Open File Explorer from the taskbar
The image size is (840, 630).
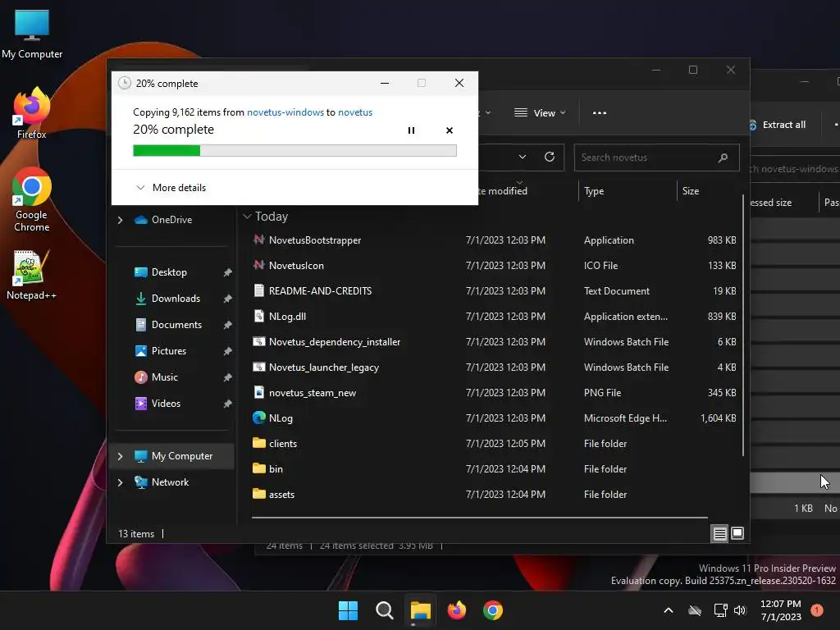421,610
